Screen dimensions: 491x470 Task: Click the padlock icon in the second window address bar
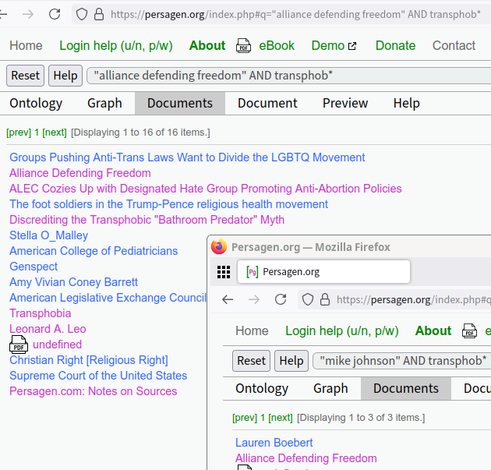pos(325,300)
